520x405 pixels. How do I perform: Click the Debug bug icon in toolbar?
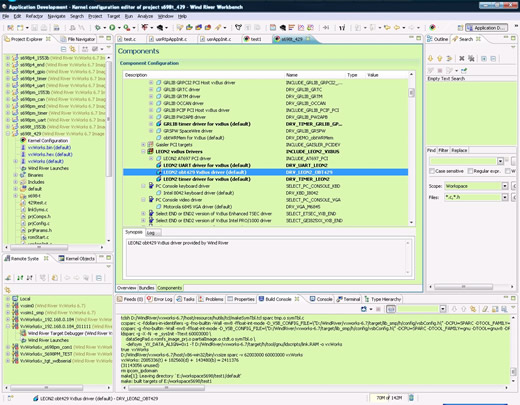97,28
